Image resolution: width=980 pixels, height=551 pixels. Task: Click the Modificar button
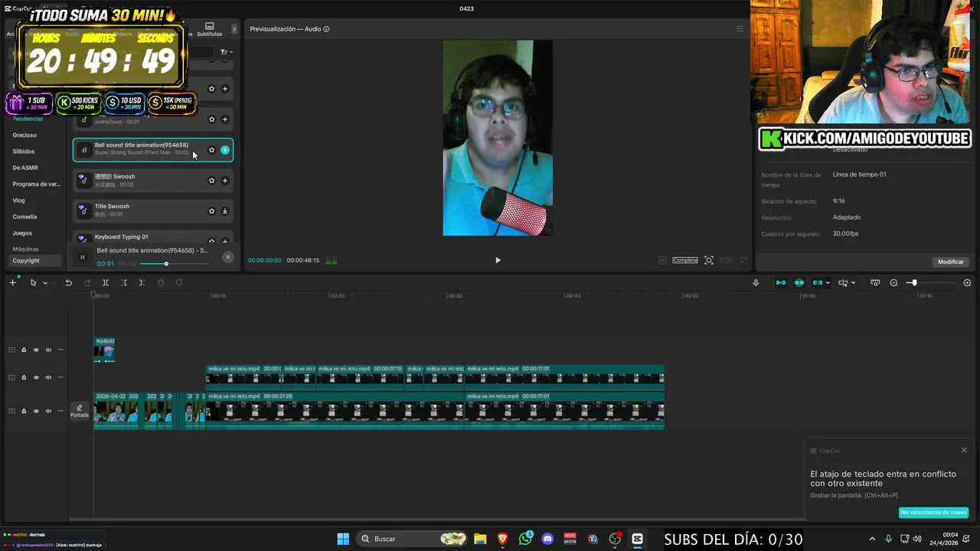[x=951, y=262]
